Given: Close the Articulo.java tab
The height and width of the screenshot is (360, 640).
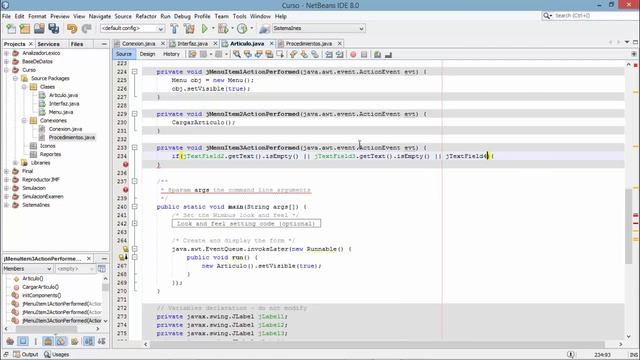Looking at the screenshot, I should 271,43.
